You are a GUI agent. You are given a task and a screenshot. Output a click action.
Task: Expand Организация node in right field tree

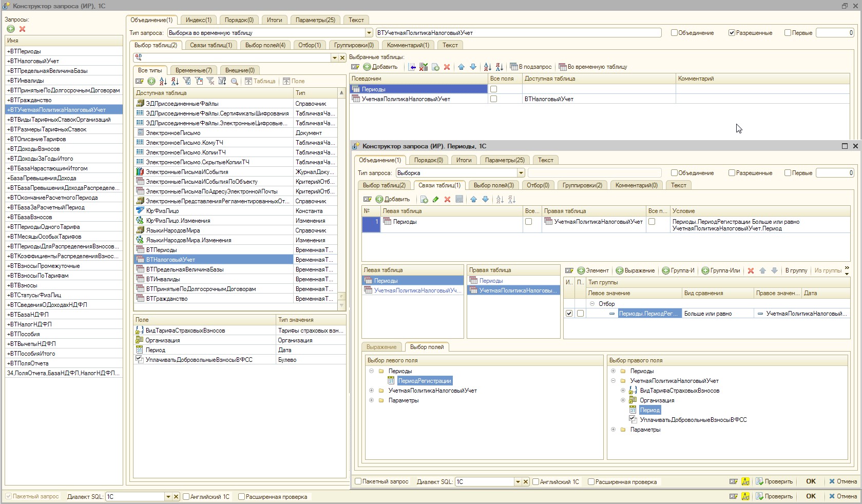623,400
